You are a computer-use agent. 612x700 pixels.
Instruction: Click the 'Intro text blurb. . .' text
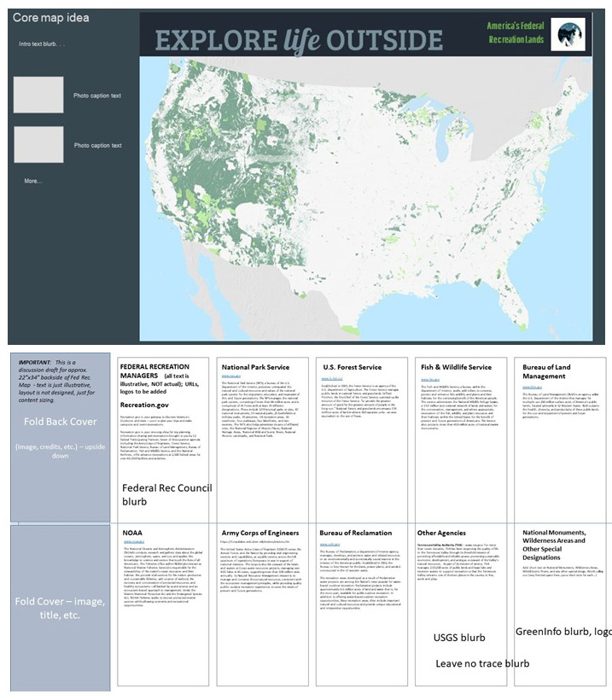(x=42, y=44)
